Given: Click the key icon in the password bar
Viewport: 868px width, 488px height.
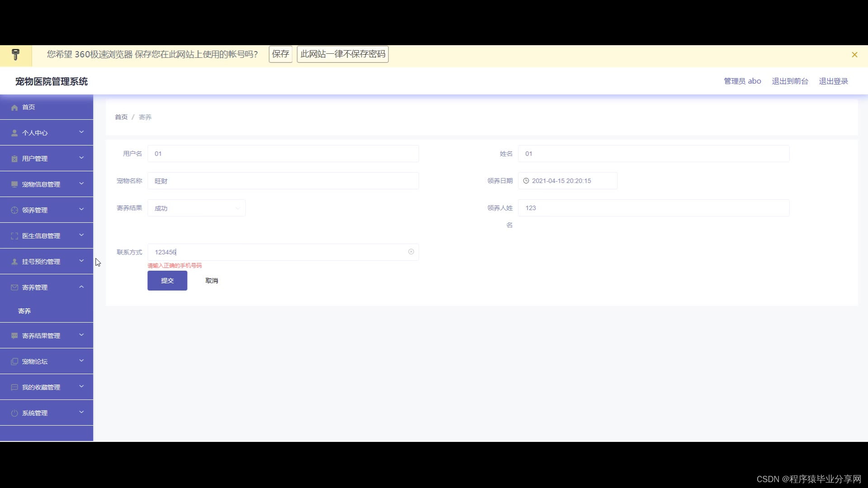Looking at the screenshot, I should pyautogui.click(x=15, y=55).
